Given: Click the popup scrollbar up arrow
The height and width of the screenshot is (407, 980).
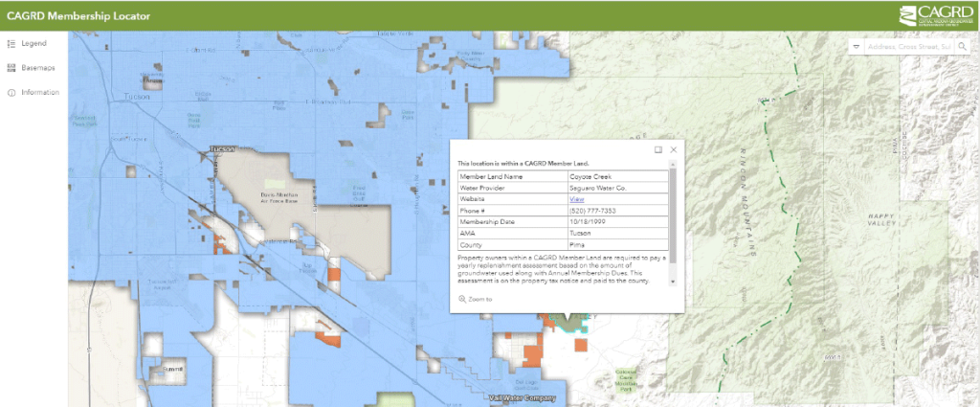Looking at the screenshot, I should pyautogui.click(x=673, y=163).
